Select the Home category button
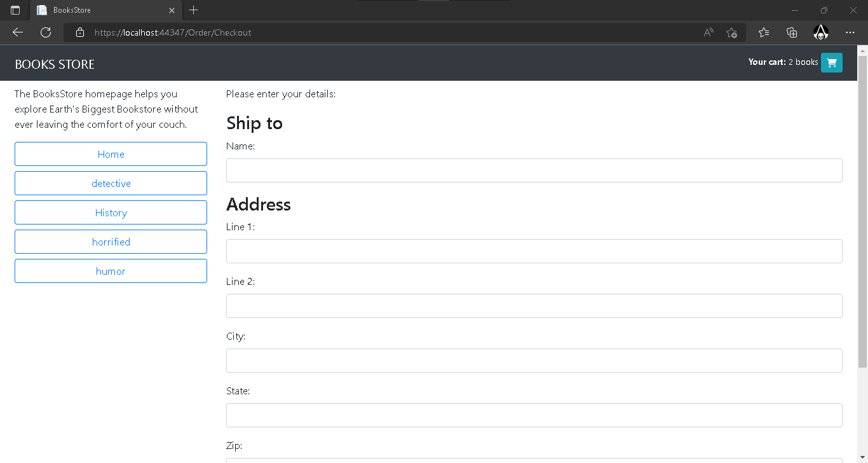Image resolution: width=868 pixels, height=463 pixels. coord(111,154)
